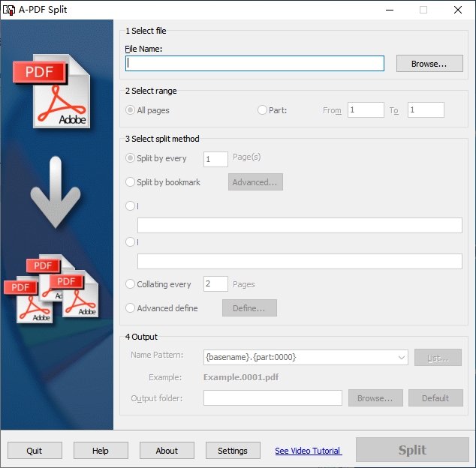
Task: Open the About button
Action: (167, 451)
